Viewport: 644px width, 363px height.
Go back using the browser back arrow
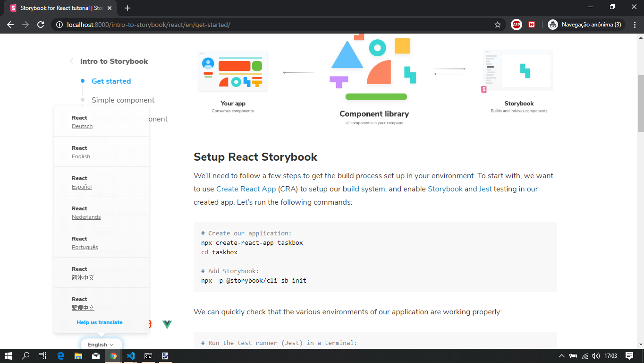pyautogui.click(x=10, y=24)
